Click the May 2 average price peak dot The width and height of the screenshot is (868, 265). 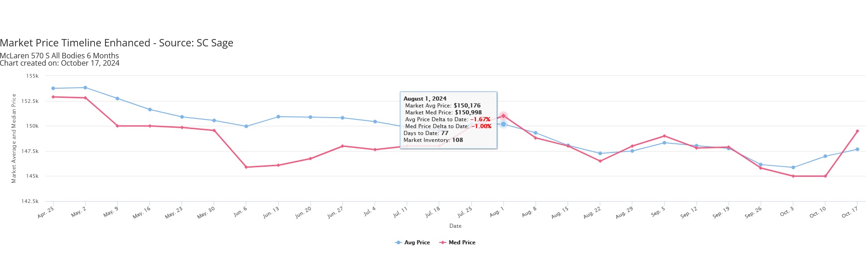tap(85, 88)
